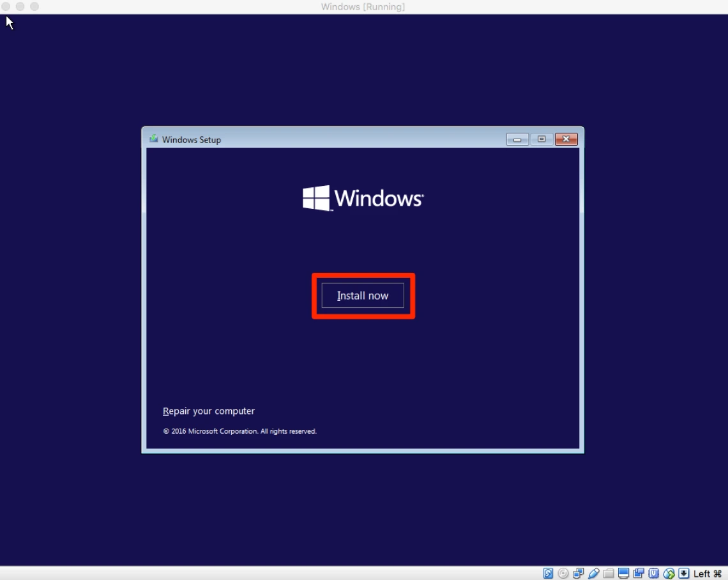Click the shared folders status icon
The height and width of the screenshot is (580, 728).
609,574
